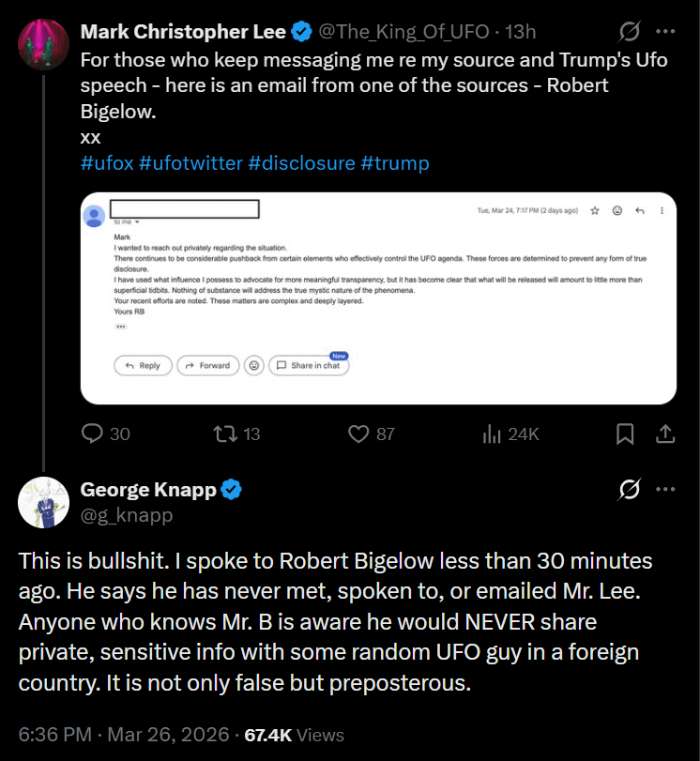Image resolution: width=700 pixels, height=761 pixels.
Task: Reply to Mark Christopher Lee's post
Action: point(94,434)
